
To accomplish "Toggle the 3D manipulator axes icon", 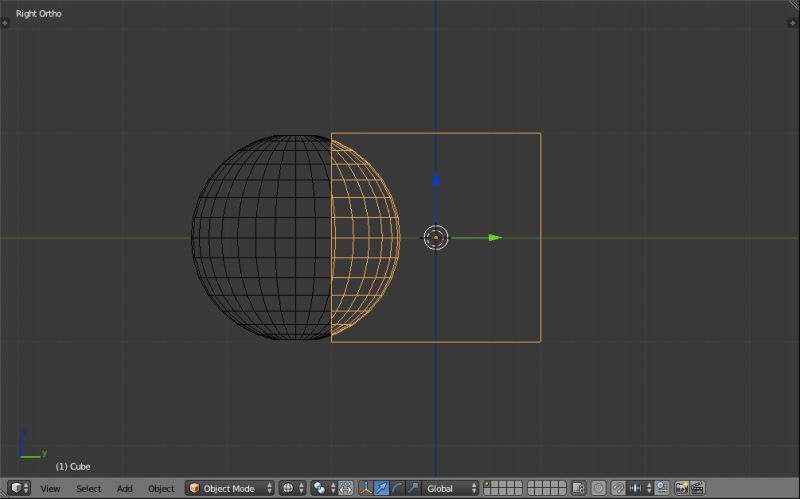I will click(x=366, y=488).
